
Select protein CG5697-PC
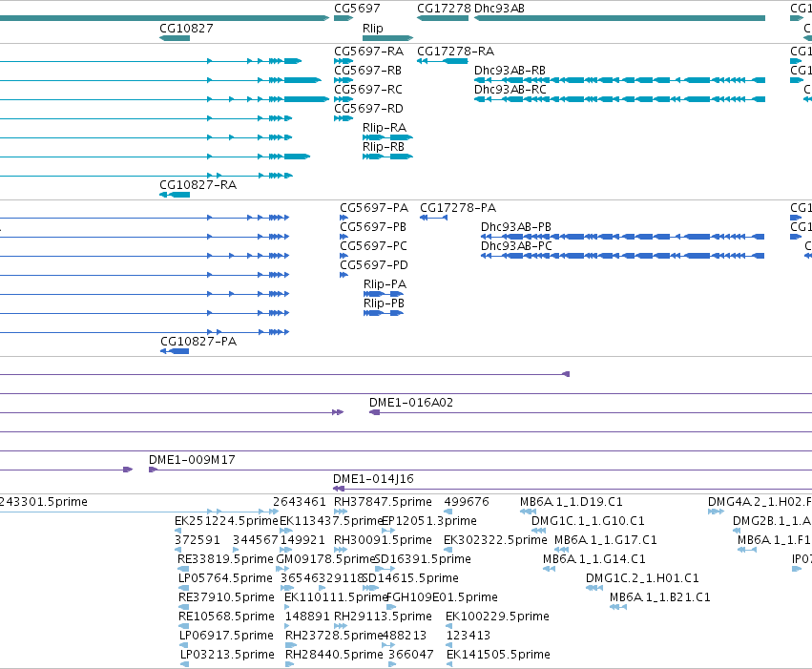[373, 246]
